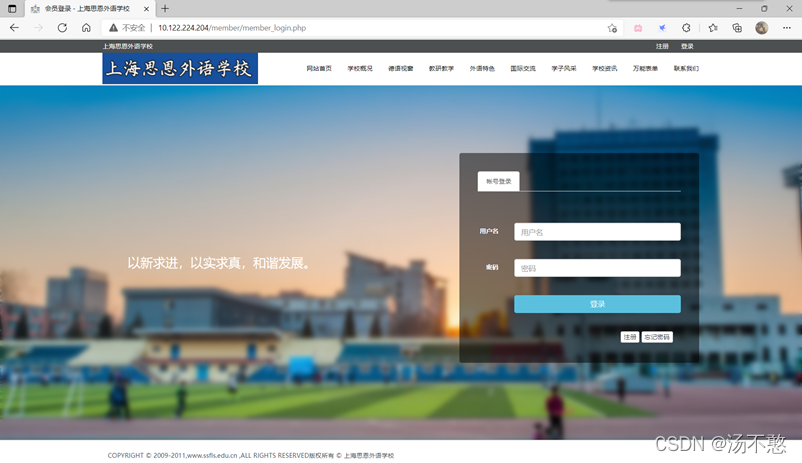Click the blue 登录 submit button

click(x=597, y=304)
